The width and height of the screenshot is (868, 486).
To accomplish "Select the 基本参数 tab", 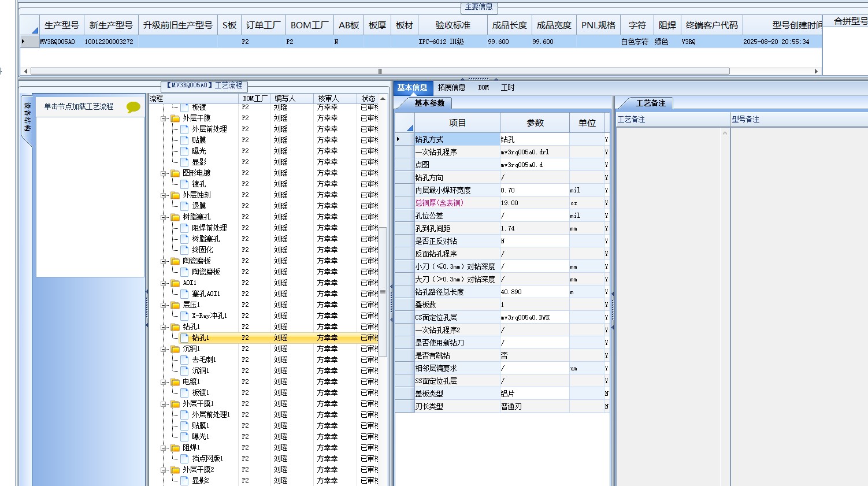I will [x=429, y=103].
